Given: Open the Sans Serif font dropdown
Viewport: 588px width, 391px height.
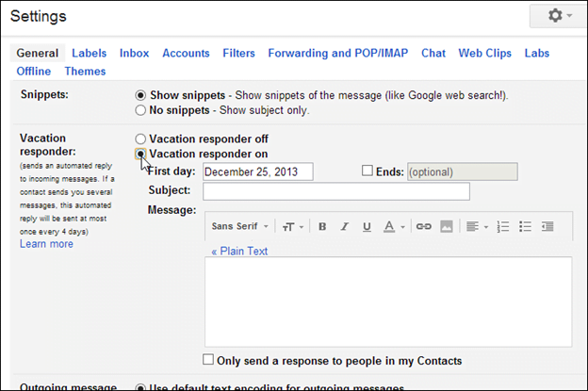Looking at the screenshot, I should (240, 226).
